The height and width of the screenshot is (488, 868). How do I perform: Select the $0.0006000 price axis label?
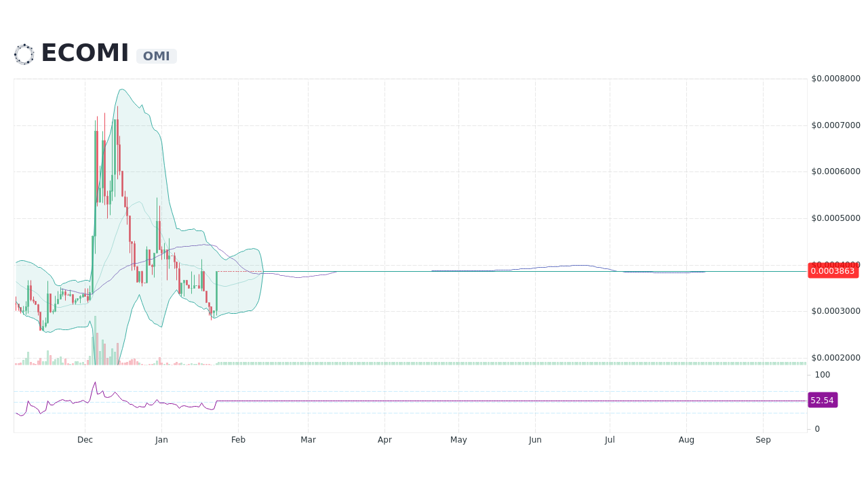pos(836,171)
